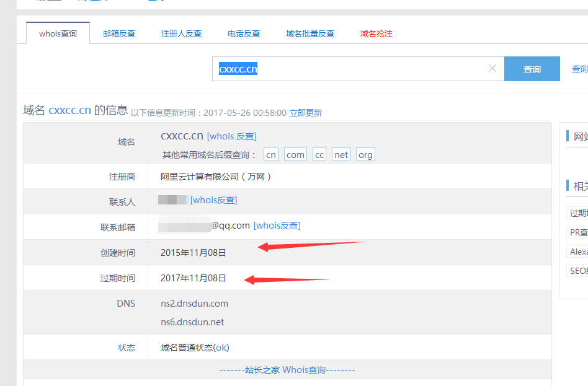Screen dimensions: 588x386
Task: Open the 域名批量反查 tab
Action: pos(310,33)
